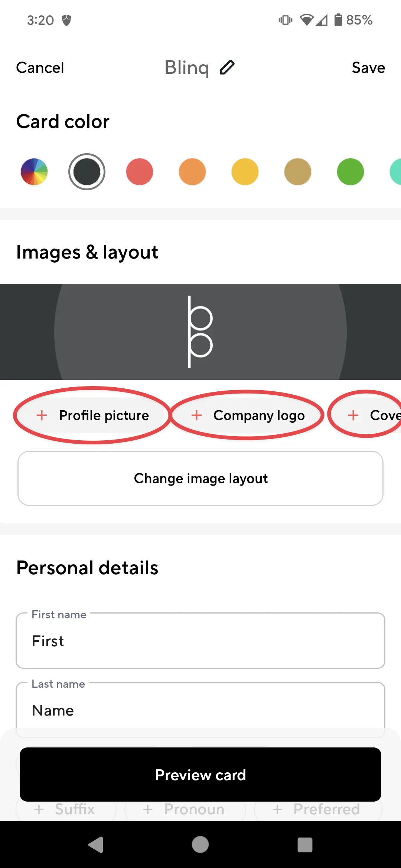
Task: Open Change image layout
Action: click(200, 479)
